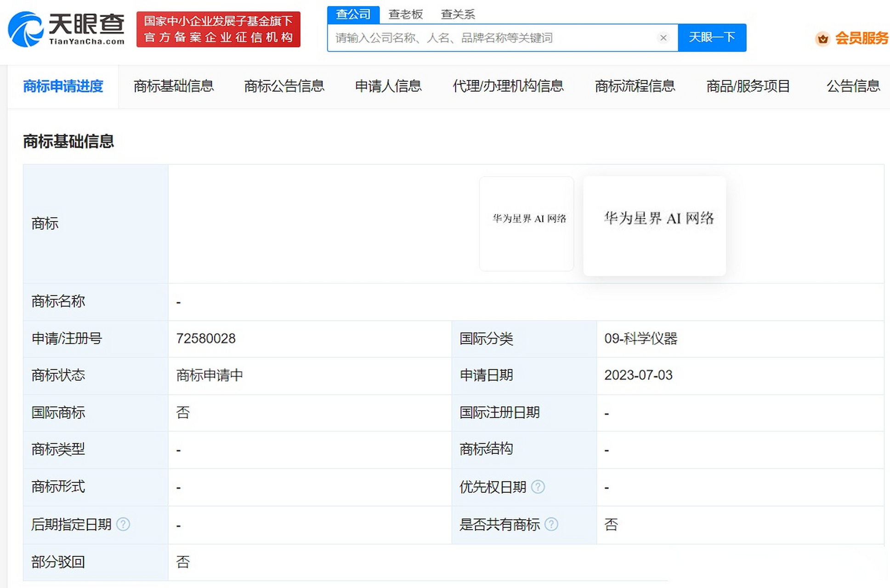Click the TianYanCha logo
890x588 pixels.
67,29
